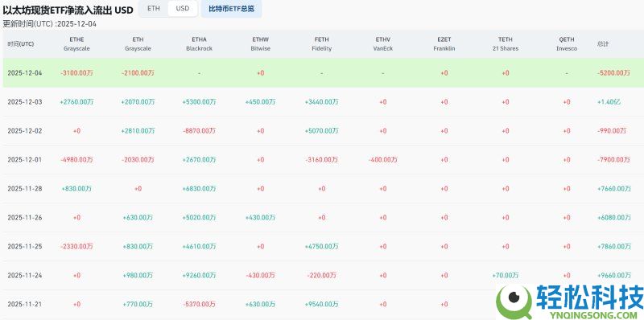The width and height of the screenshot is (644, 320).
Task: Select the 2025-12-01 date cell
Action: click(x=25, y=159)
